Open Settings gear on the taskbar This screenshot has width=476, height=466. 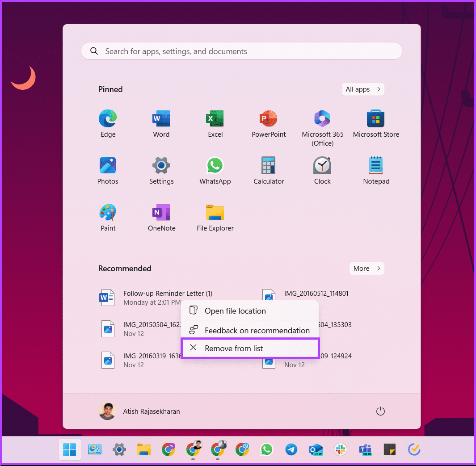tap(119, 449)
